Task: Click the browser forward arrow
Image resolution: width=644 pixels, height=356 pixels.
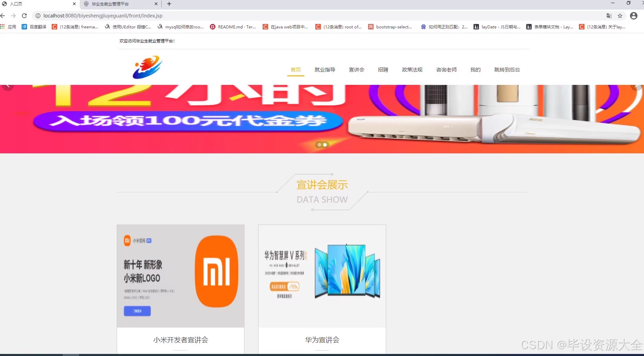Action: click(13, 16)
